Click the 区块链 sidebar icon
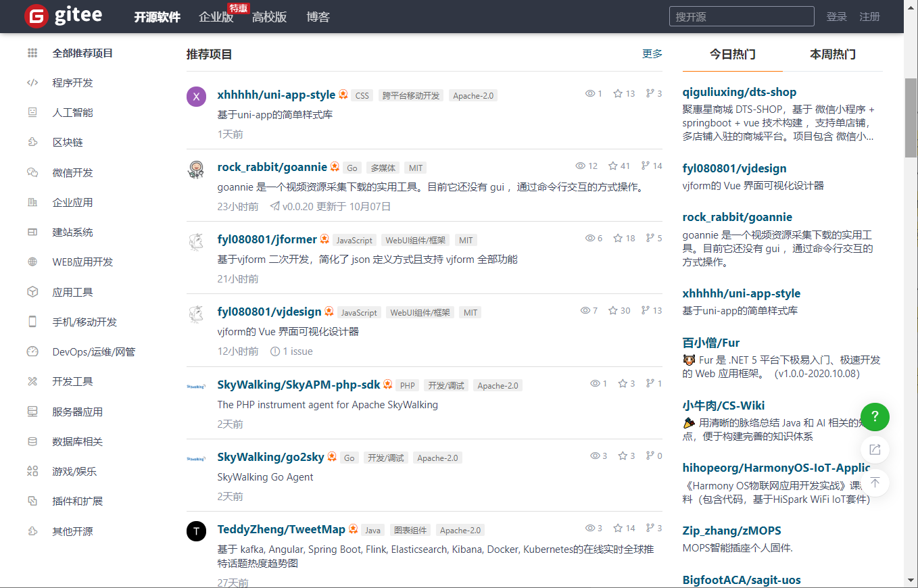The image size is (918, 588). point(32,143)
